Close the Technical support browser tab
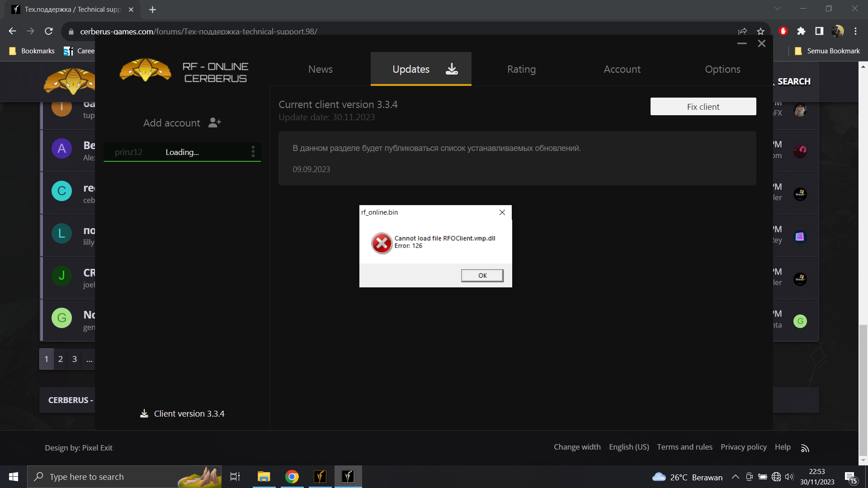This screenshot has height=488, width=868. click(131, 9)
